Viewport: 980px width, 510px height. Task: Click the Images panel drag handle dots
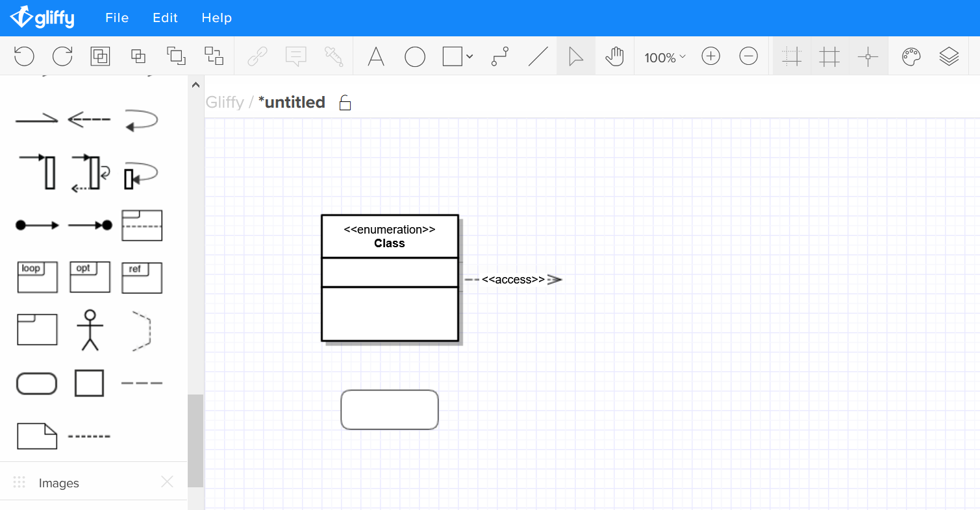pyautogui.click(x=19, y=482)
